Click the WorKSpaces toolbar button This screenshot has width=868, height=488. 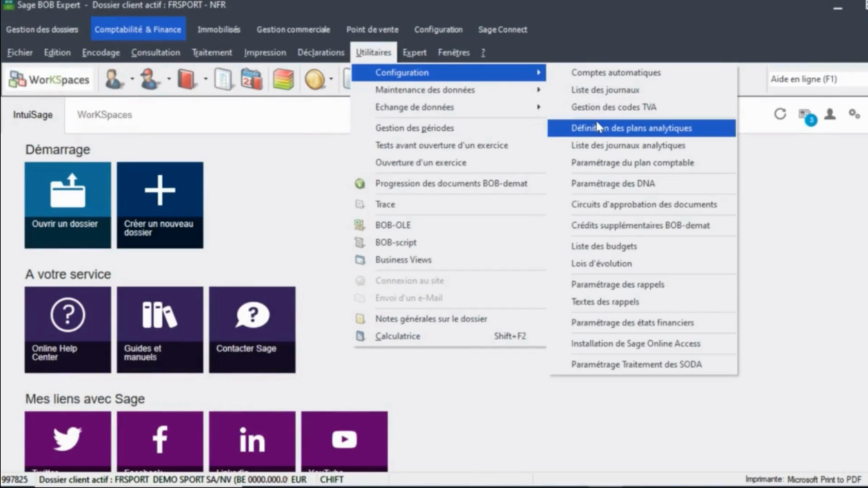tap(49, 80)
